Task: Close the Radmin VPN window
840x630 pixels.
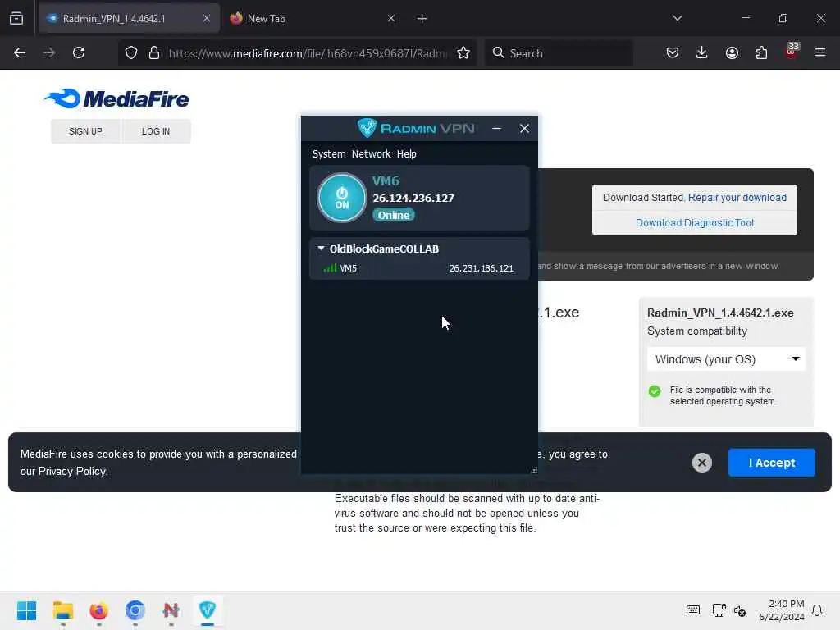Action: pos(524,129)
